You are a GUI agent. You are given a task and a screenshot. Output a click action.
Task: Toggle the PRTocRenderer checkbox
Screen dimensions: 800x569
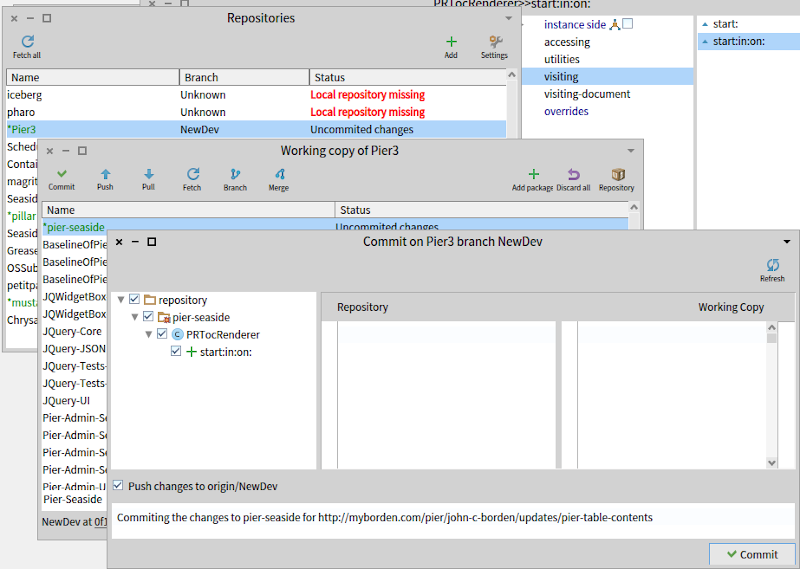pyautogui.click(x=163, y=334)
